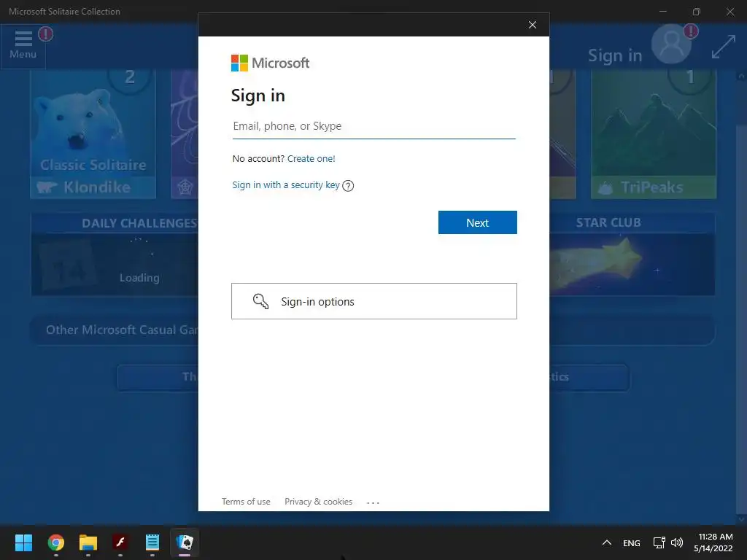Open the Klondike Classic Solitaire card
The image size is (747, 560).
(93, 134)
